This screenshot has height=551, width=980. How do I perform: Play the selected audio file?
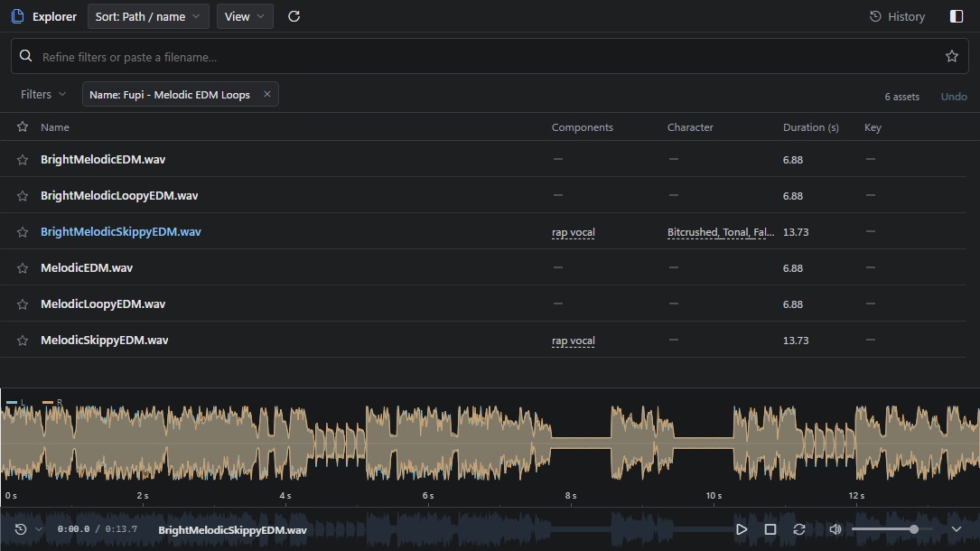742,529
